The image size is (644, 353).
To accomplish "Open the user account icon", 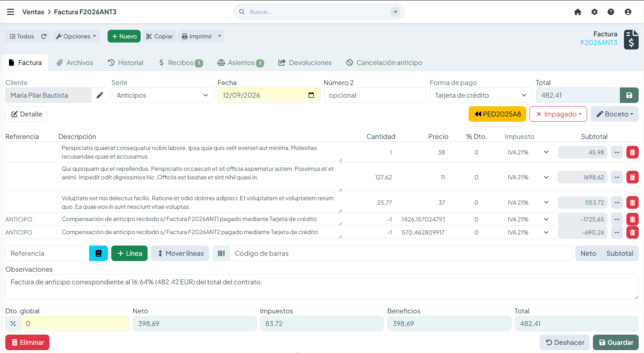I will point(628,12).
